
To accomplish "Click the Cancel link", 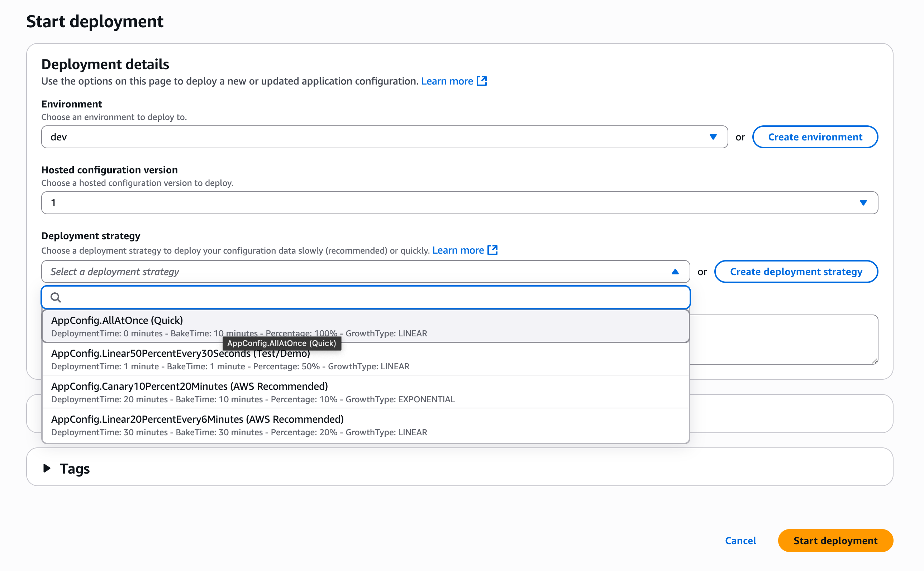I will coord(740,541).
